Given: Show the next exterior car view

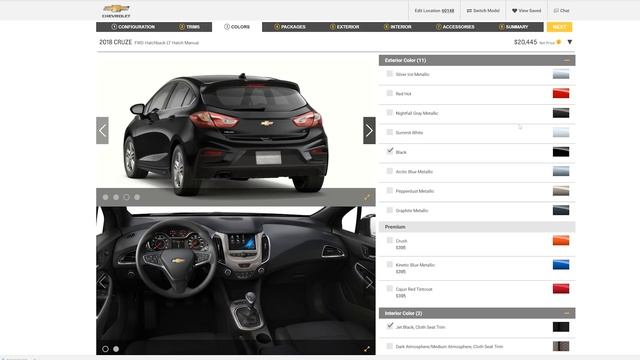Looking at the screenshot, I should (x=369, y=131).
